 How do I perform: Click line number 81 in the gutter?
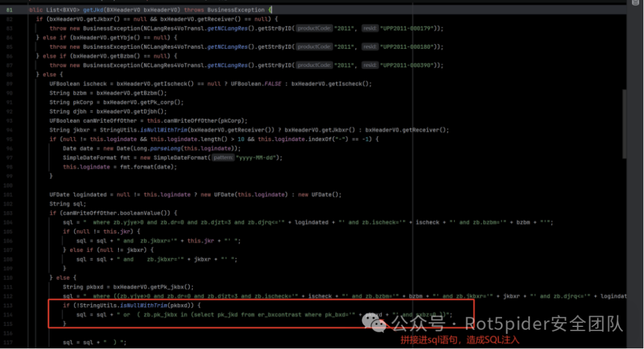coord(9,10)
